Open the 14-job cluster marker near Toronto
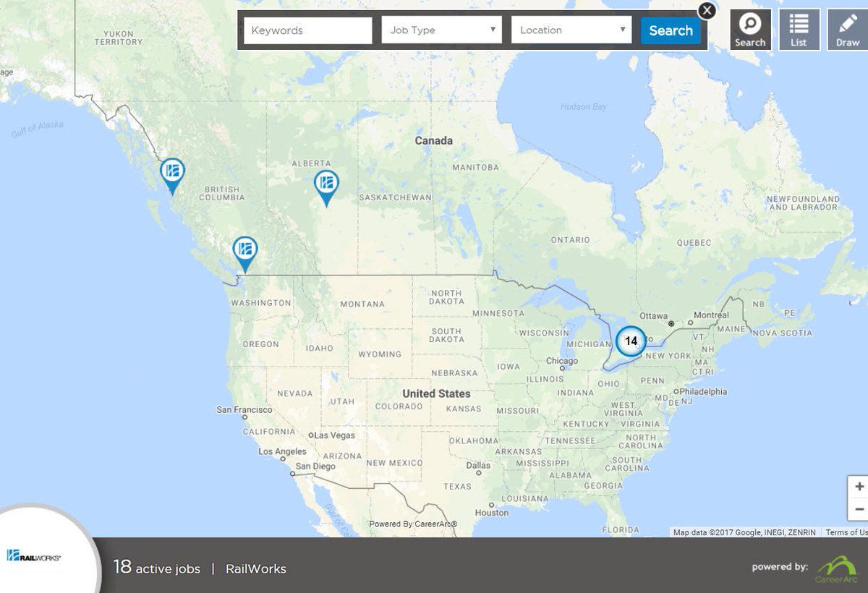The image size is (868, 593). [631, 341]
